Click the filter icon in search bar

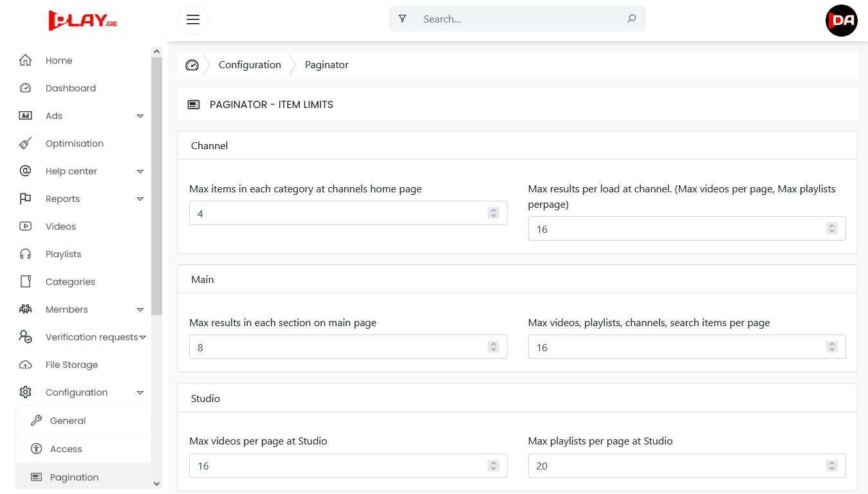[x=402, y=19]
